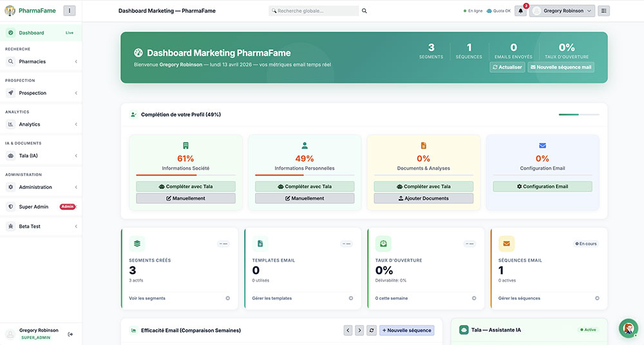Click Manuellement under Informations Personnelles
Screen dimensions: 644x345
[x=305, y=198]
